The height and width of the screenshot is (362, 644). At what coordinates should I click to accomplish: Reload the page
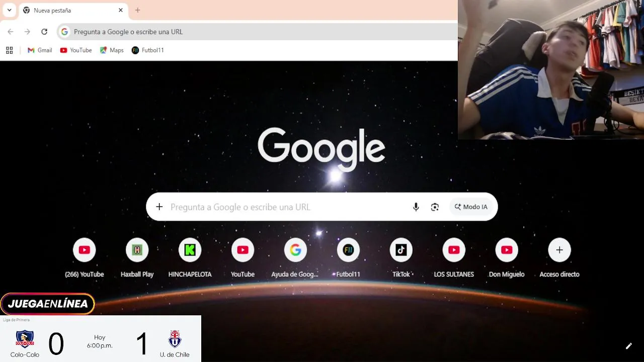pyautogui.click(x=44, y=32)
